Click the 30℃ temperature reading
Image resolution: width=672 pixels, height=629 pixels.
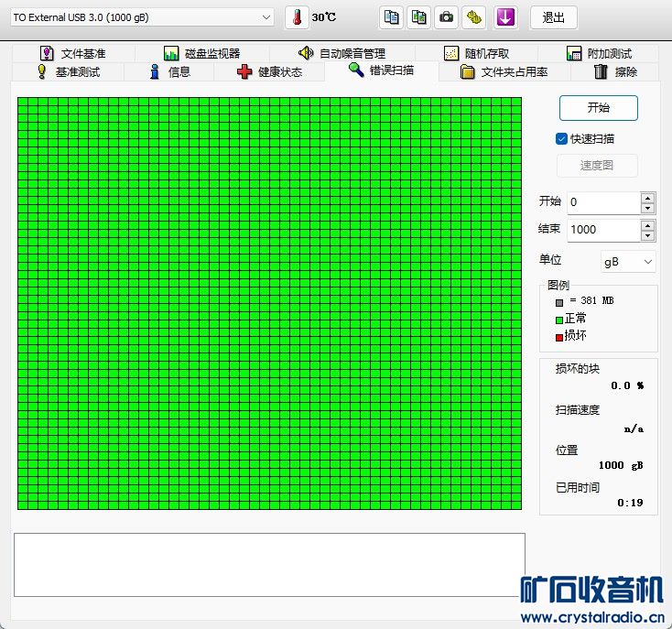coord(323,17)
